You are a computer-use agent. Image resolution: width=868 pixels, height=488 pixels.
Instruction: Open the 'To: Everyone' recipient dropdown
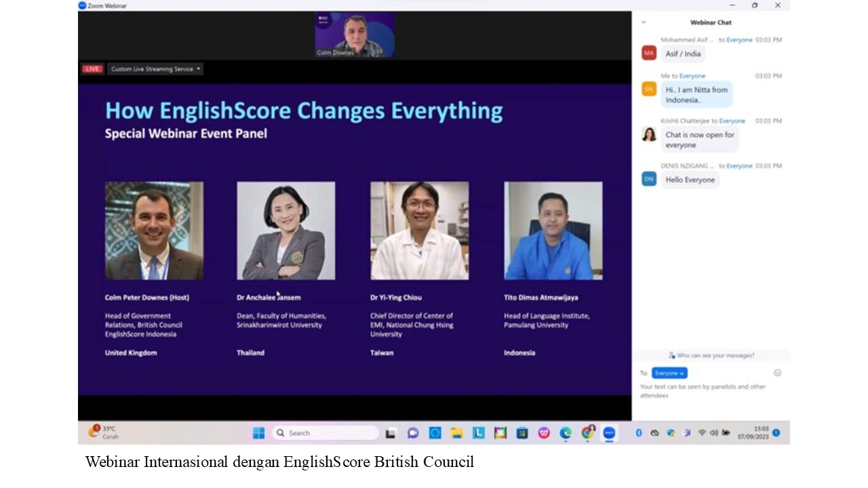(x=669, y=373)
